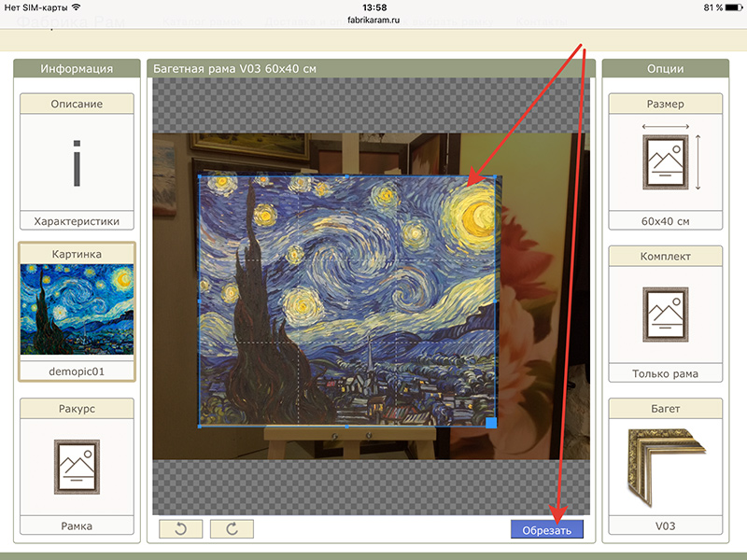Click the Информация panel header
The image size is (747, 560).
click(x=77, y=68)
